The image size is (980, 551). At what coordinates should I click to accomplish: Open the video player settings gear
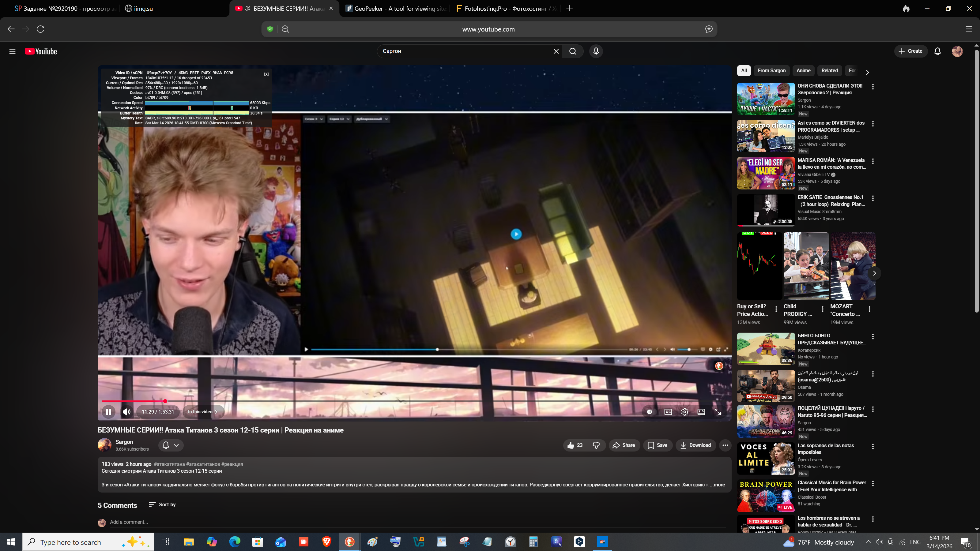pyautogui.click(x=684, y=412)
